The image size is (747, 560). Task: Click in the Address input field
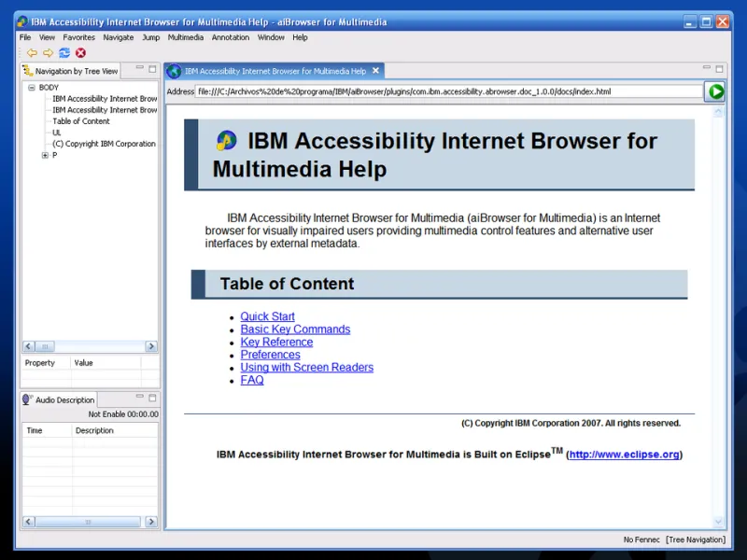tap(449, 91)
